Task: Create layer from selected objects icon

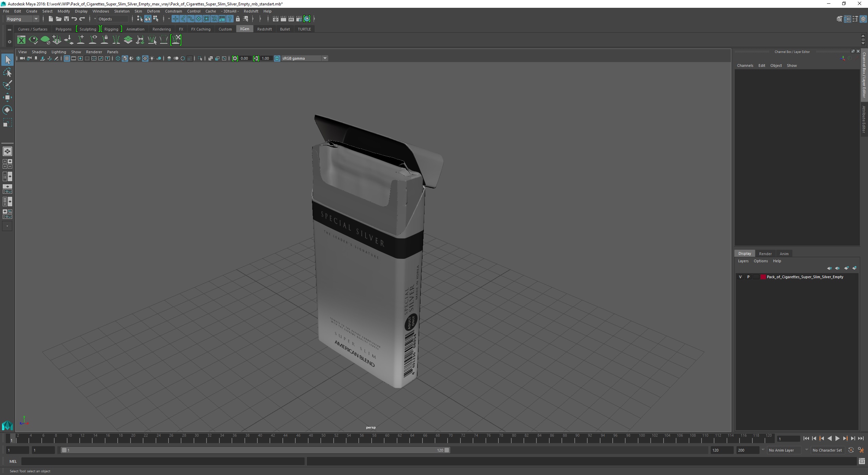Action: coord(854,268)
